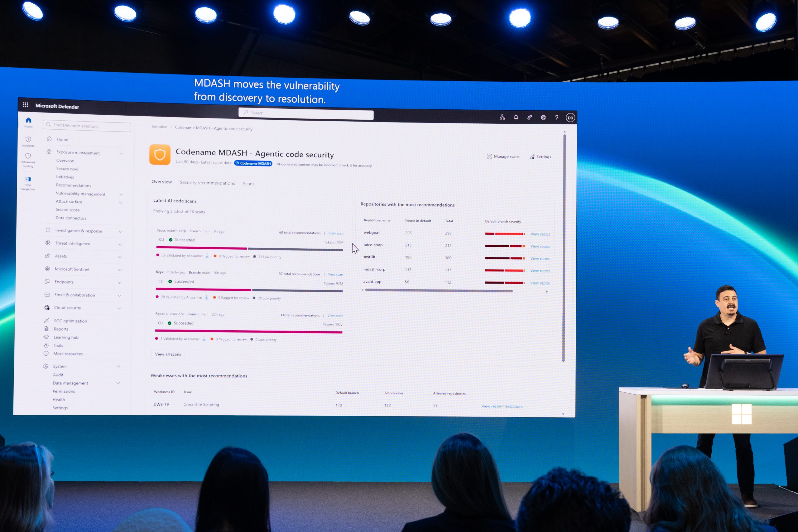Open Recommendations in the sidebar
Image resolution: width=798 pixels, height=532 pixels.
coord(74,185)
